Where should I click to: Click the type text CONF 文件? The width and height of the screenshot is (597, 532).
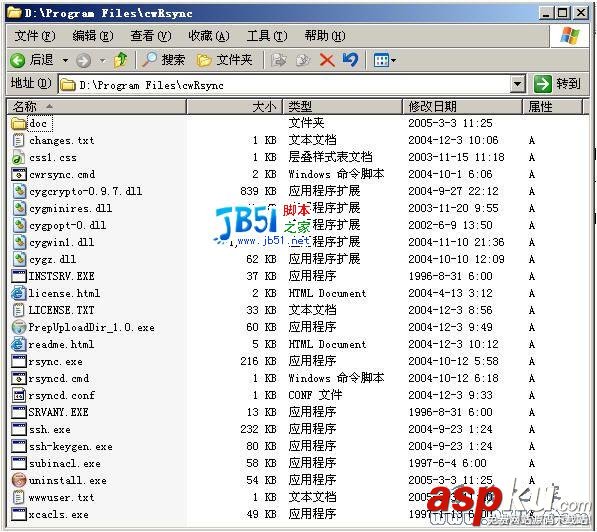click(x=315, y=395)
